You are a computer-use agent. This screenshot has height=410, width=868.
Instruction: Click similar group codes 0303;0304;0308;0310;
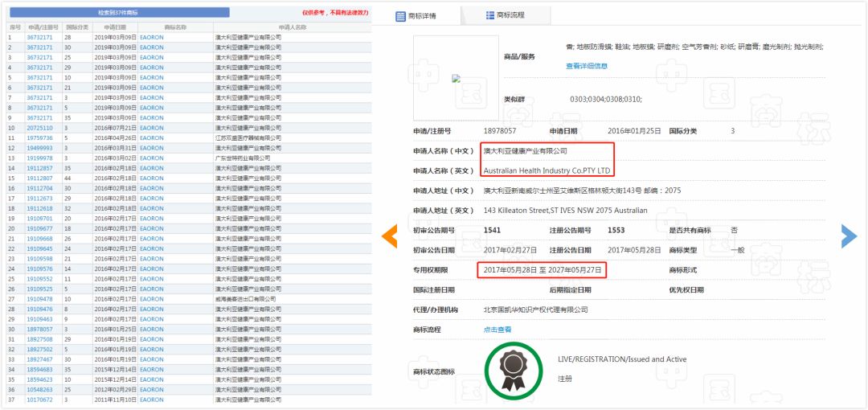[606, 100]
